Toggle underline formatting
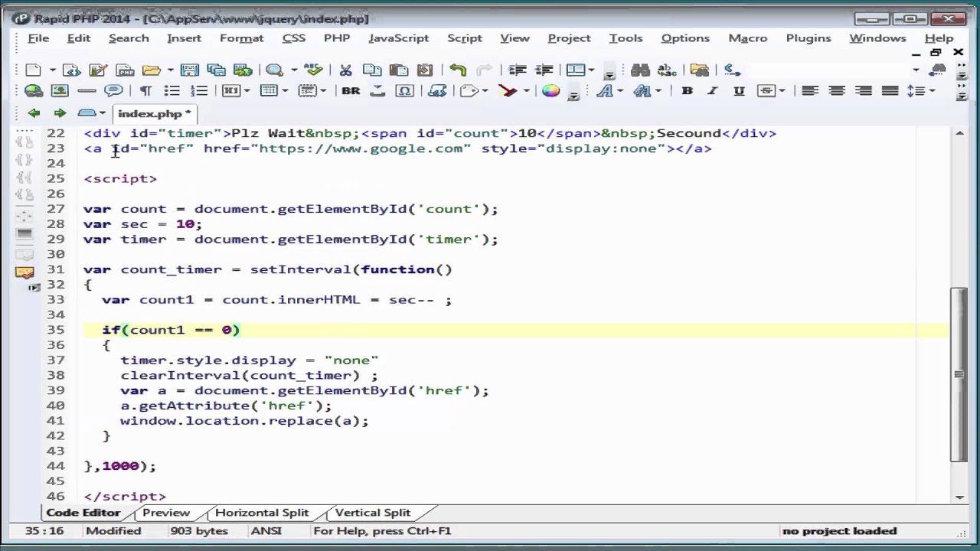 [x=739, y=91]
